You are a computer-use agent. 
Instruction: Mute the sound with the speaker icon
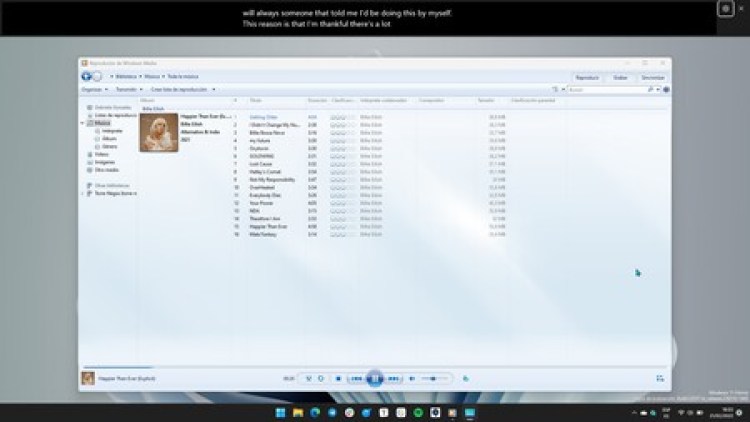coord(412,378)
